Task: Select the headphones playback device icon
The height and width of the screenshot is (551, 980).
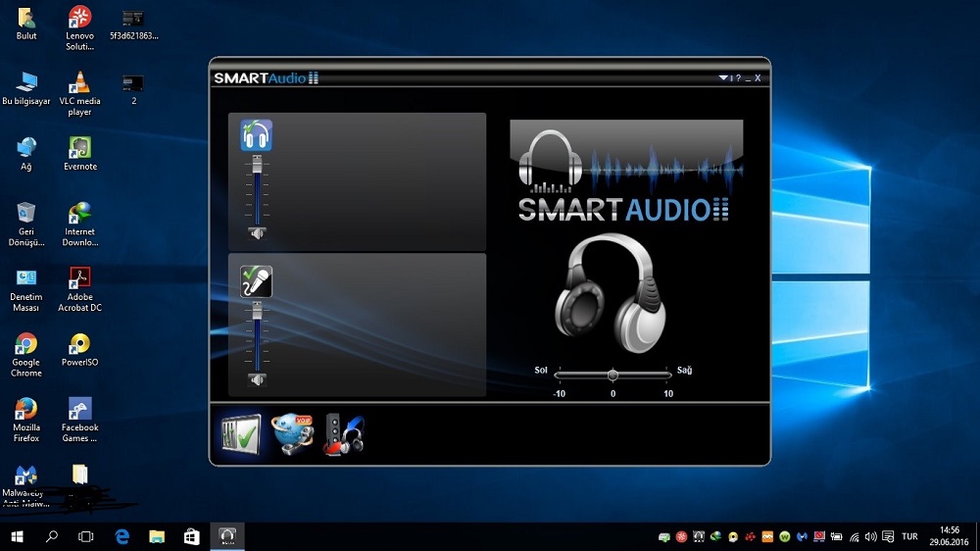Action: point(256,135)
